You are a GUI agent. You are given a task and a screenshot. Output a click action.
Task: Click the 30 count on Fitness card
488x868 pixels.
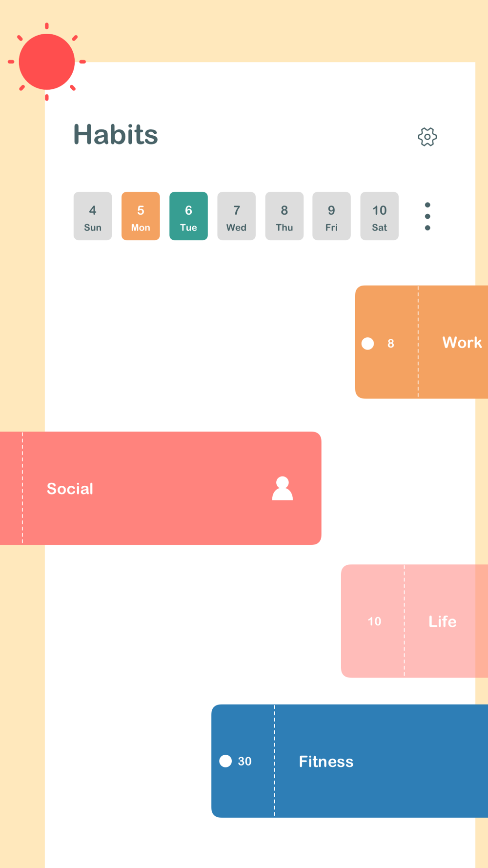coord(244,761)
